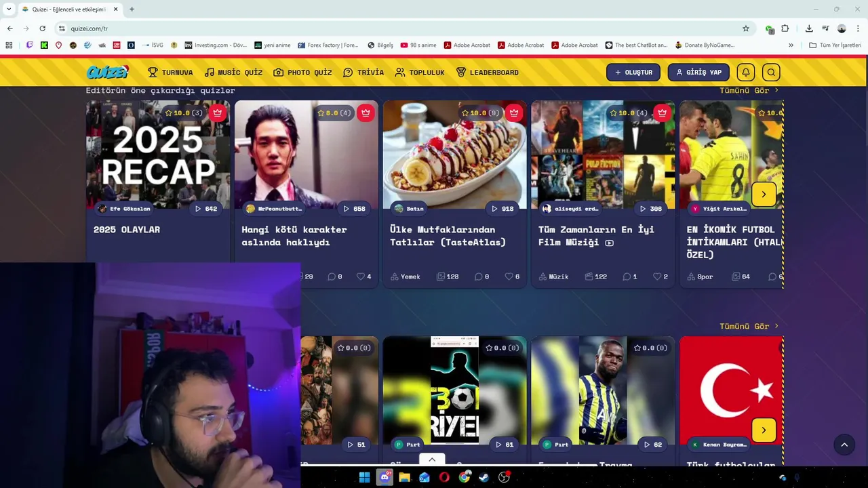The width and height of the screenshot is (868, 488).
Task: Click Müzik category tag
Action: point(554,277)
